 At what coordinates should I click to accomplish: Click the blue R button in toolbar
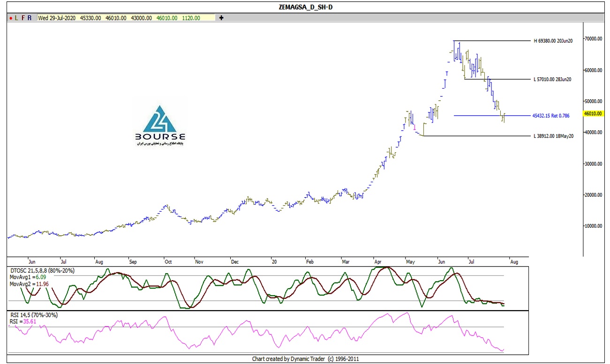pyautogui.click(x=30, y=18)
